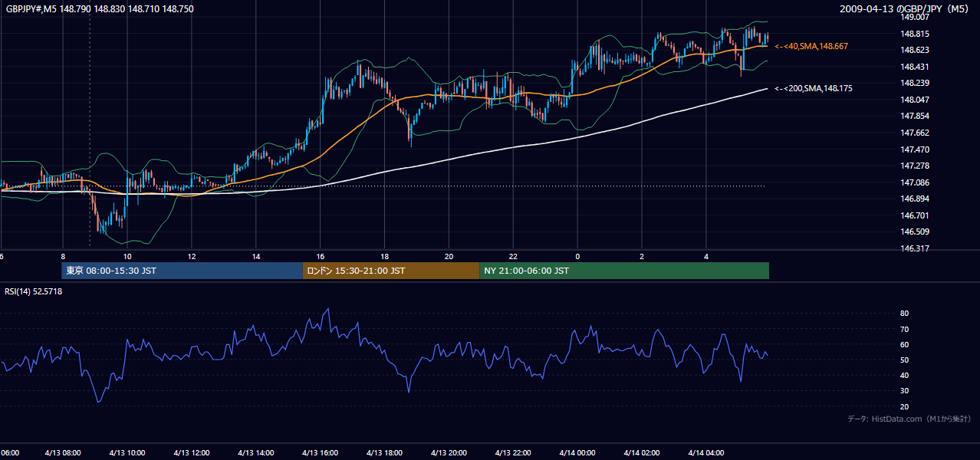Click bottom date label 4/14 02:00
Image resolution: width=980 pixels, height=460 pixels.
click(x=642, y=452)
